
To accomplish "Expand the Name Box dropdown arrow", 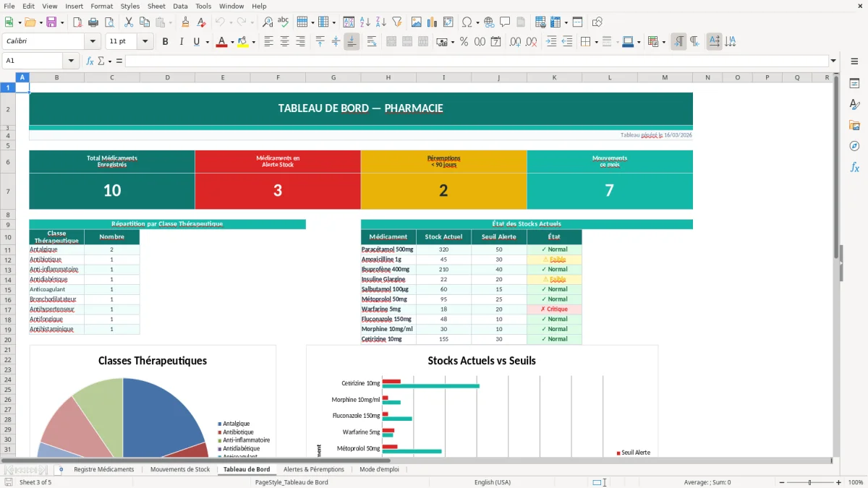I will [71, 61].
